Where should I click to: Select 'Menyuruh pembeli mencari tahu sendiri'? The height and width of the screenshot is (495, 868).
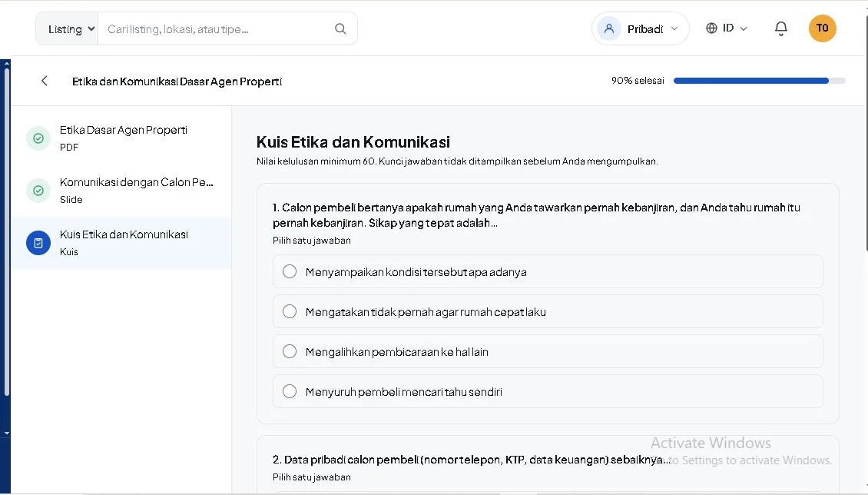coord(548,391)
